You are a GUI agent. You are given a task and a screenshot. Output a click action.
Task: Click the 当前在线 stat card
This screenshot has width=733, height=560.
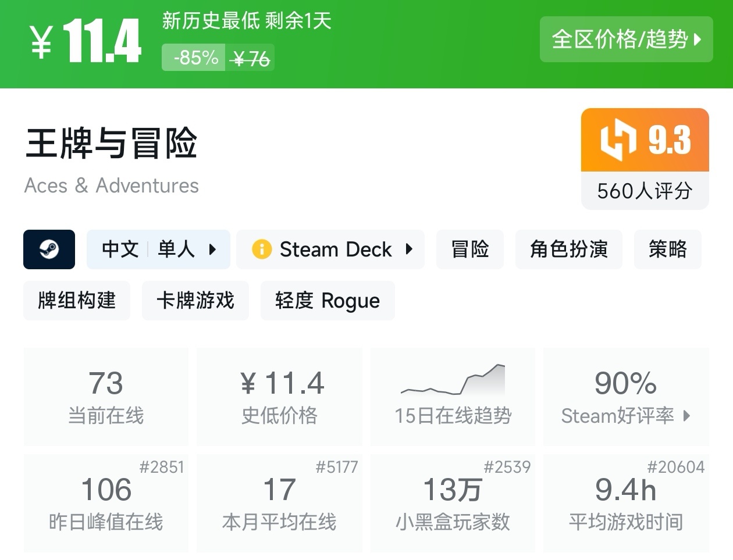tap(106, 397)
